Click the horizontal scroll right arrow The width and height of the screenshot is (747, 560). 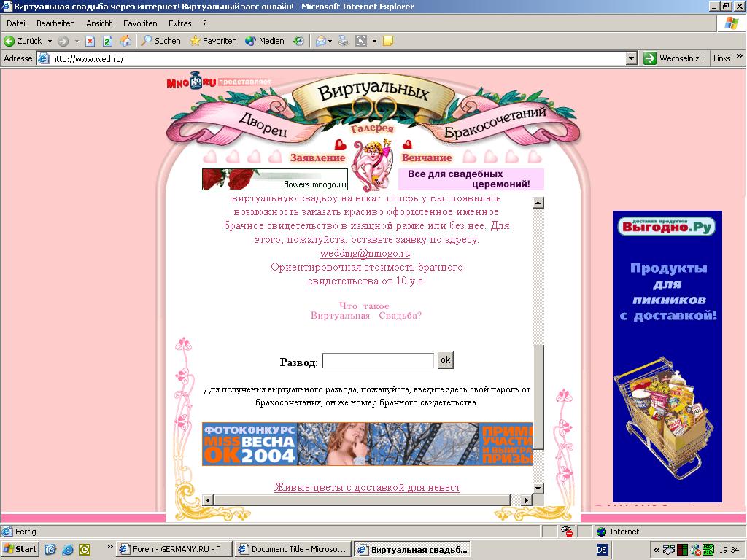(527, 500)
